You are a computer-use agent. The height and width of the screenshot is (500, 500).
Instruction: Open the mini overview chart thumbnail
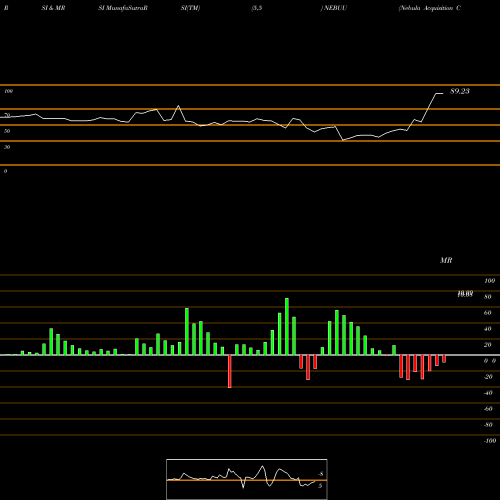(x=247, y=479)
